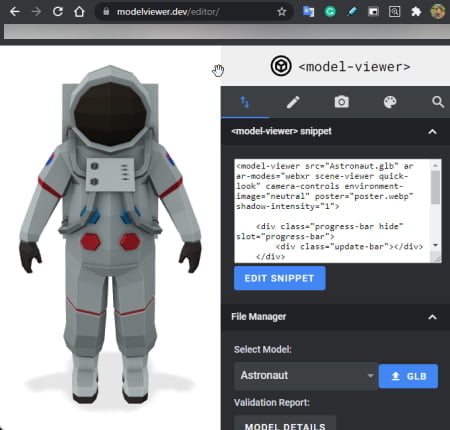The image size is (450, 430).
Task: Open the Google Translate extension icon
Action: (308, 12)
